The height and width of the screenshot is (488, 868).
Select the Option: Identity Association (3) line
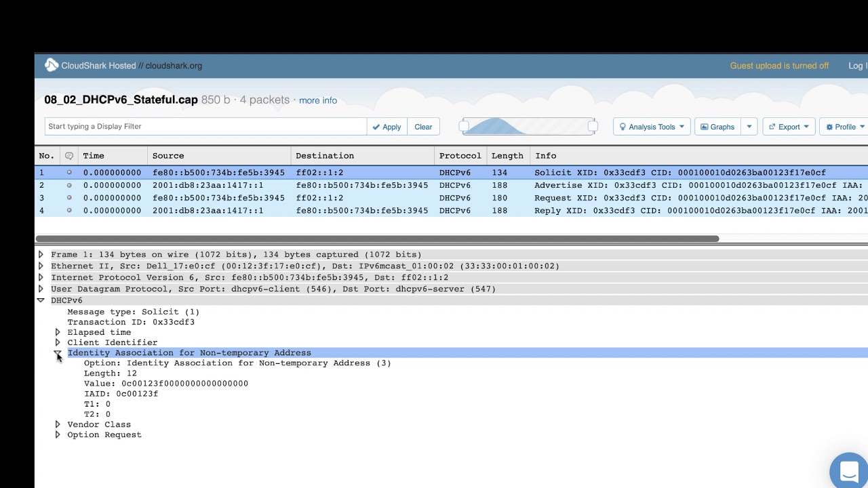[237, 363]
